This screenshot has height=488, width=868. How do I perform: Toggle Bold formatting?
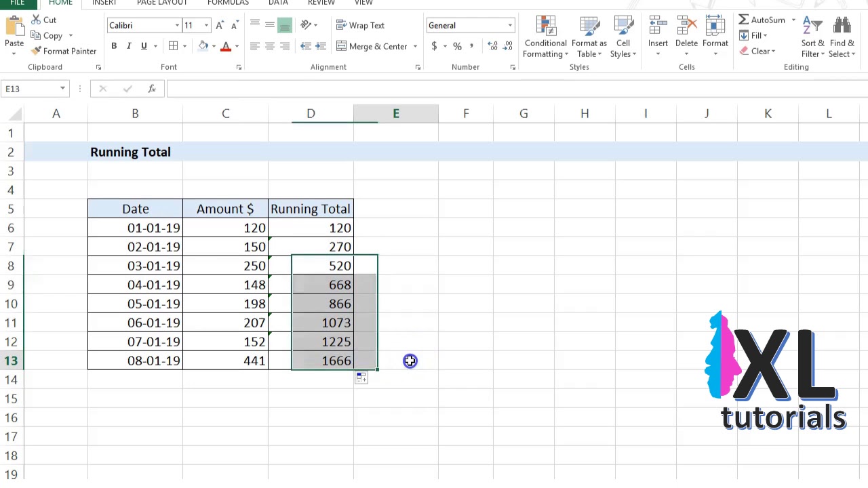114,46
